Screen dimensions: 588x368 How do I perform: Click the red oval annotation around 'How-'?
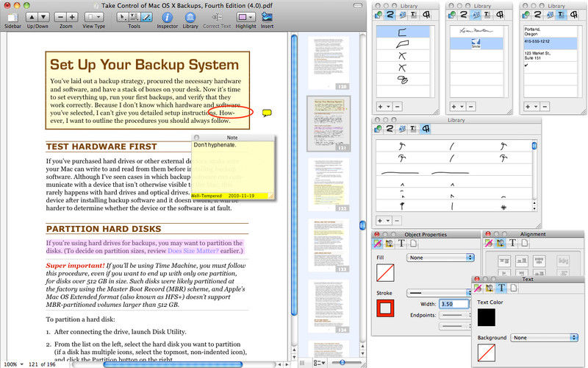231,113
